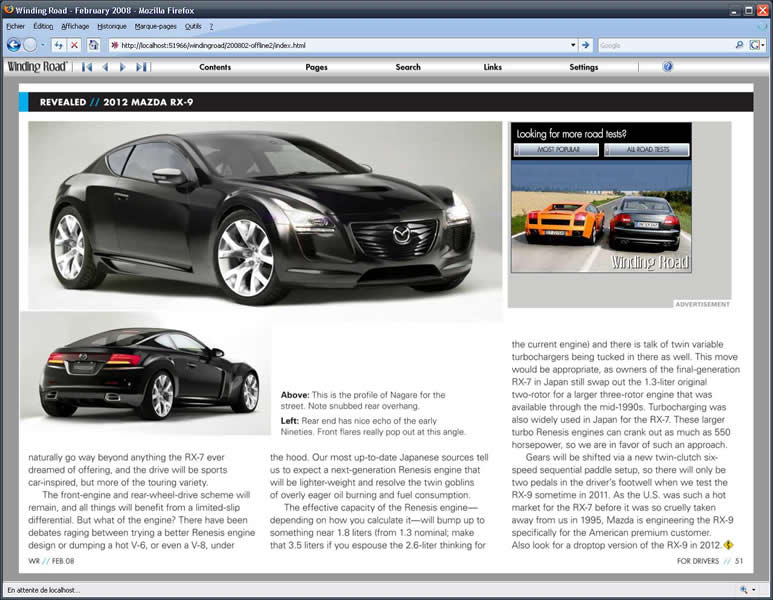
Task: Click 'Looking for more road tests?' heading
Action: tap(571, 134)
